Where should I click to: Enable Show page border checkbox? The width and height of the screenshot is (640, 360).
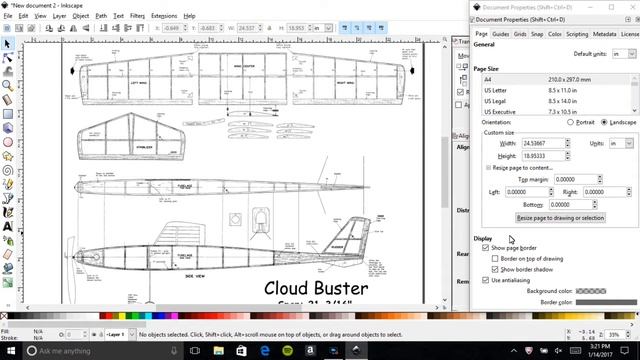485,248
